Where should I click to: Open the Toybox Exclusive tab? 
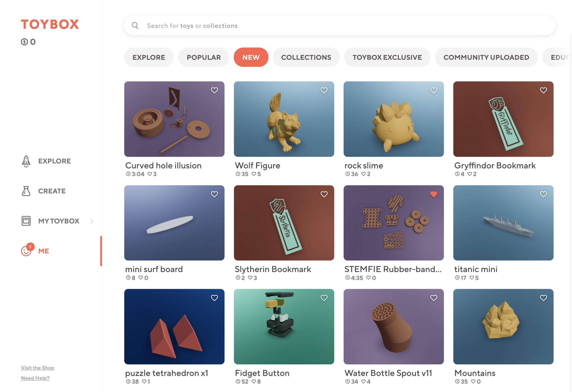click(x=387, y=57)
